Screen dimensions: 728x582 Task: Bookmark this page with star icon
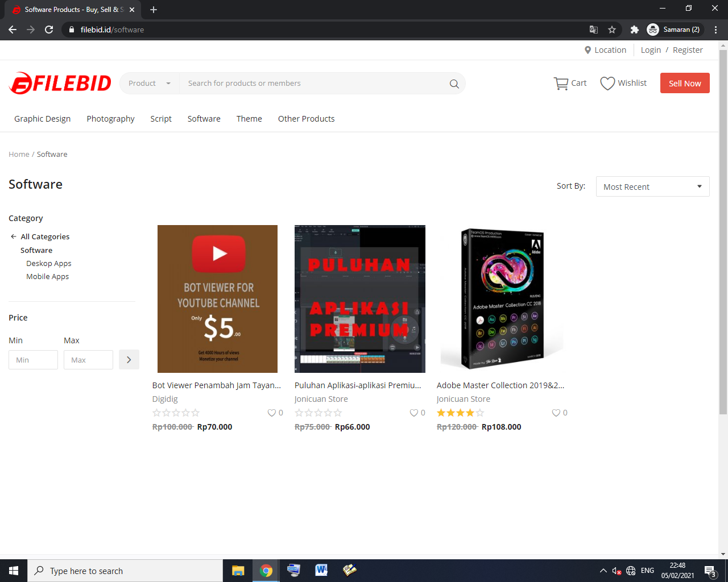pyautogui.click(x=612, y=30)
